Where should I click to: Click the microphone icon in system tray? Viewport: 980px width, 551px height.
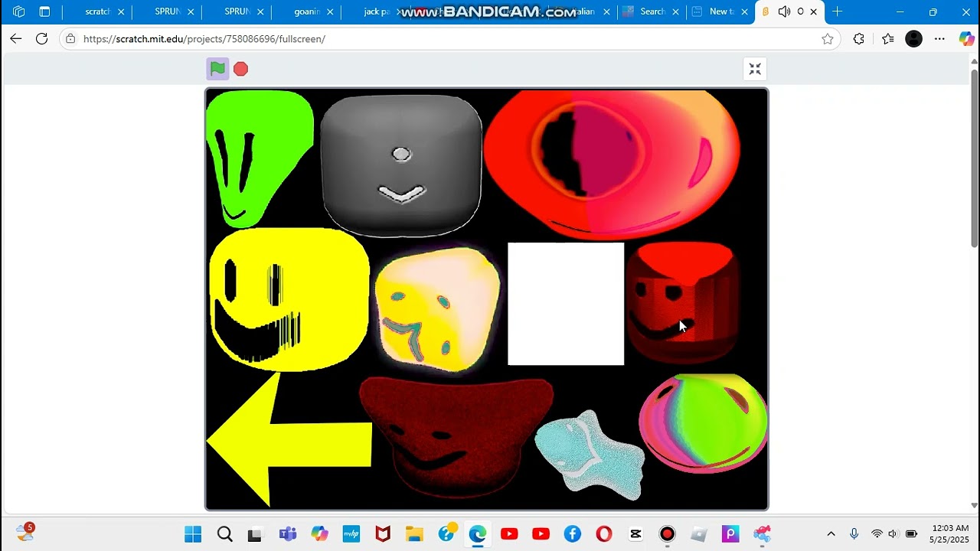pyautogui.click(x=854, y=534)
